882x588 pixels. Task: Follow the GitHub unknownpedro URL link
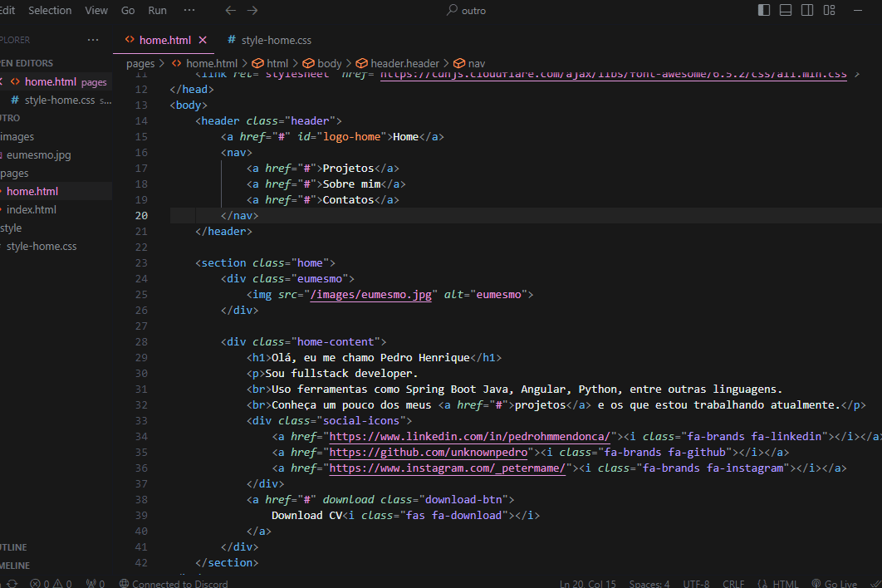[x=429, y=452]
